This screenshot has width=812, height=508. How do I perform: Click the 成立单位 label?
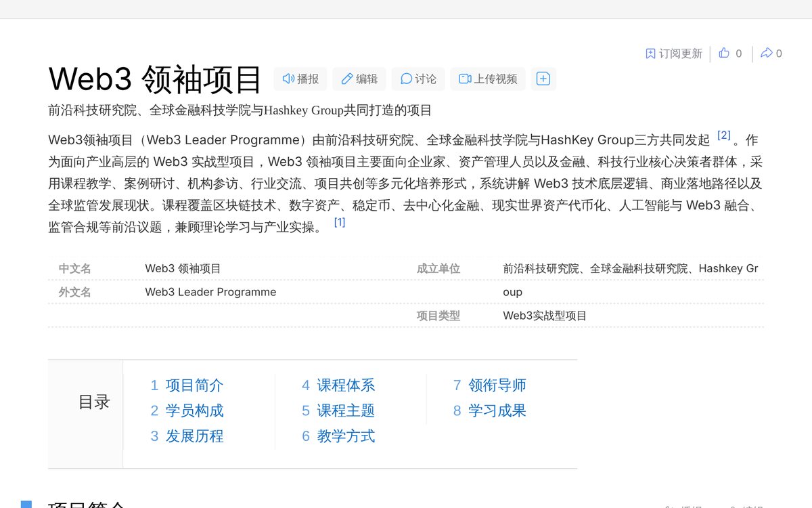click(438, 268)
